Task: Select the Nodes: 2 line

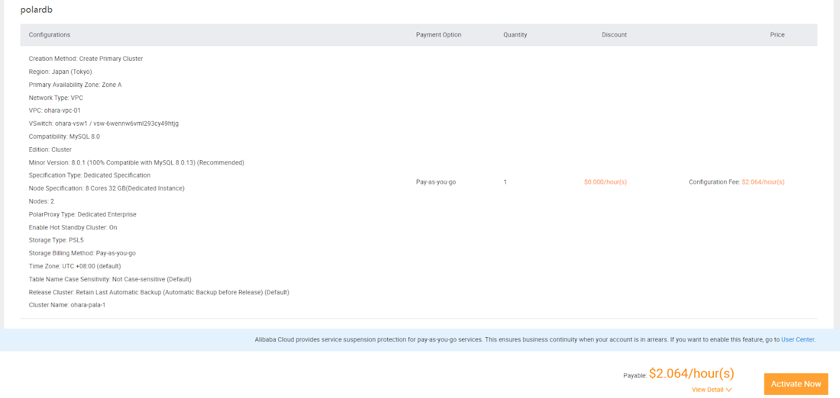Action: [x=41, y=201]
